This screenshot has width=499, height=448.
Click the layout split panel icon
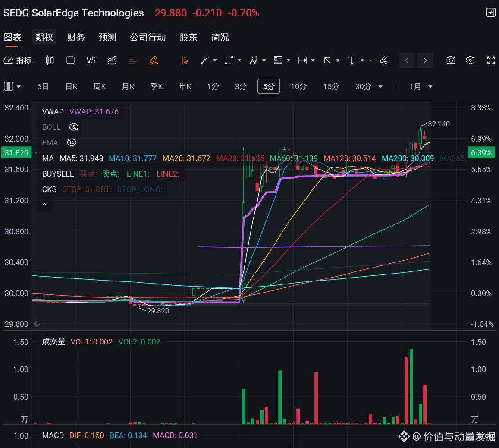(x=8, y=86)
